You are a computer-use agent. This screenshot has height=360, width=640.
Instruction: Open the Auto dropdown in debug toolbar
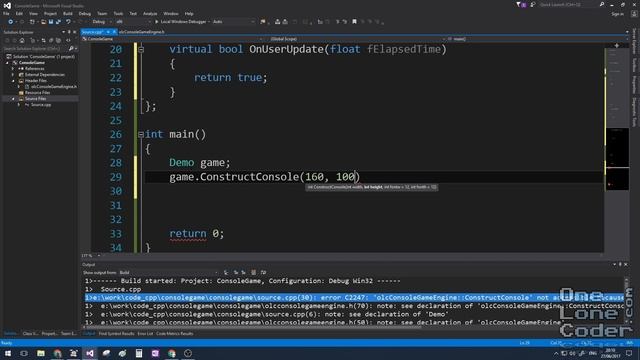coord(233,22)
